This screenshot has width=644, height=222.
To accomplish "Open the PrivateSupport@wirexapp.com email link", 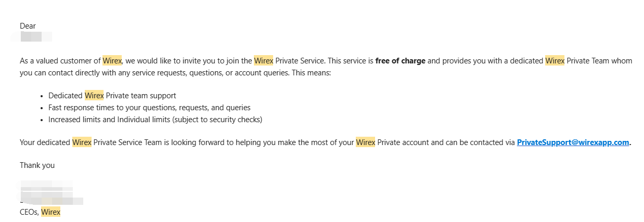I will click(573, 142).
